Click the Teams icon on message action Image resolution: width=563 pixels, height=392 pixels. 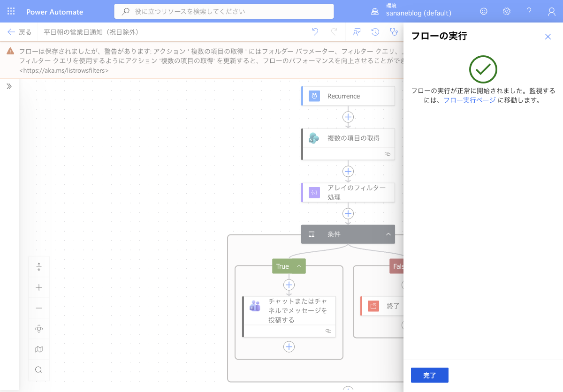(x=255, y=306)
